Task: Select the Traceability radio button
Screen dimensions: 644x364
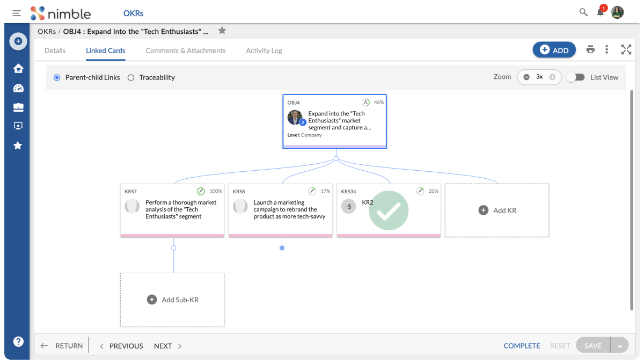Action: tap(130, 77)
